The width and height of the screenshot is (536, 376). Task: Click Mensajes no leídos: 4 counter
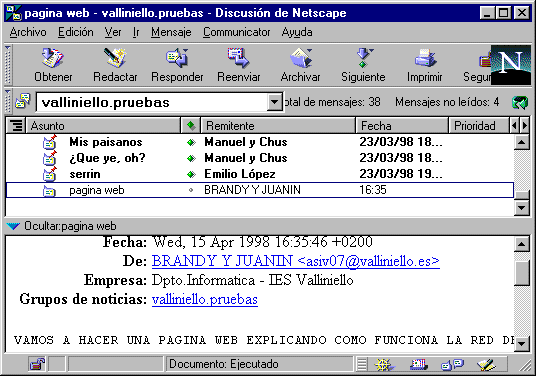coord(447,102)
